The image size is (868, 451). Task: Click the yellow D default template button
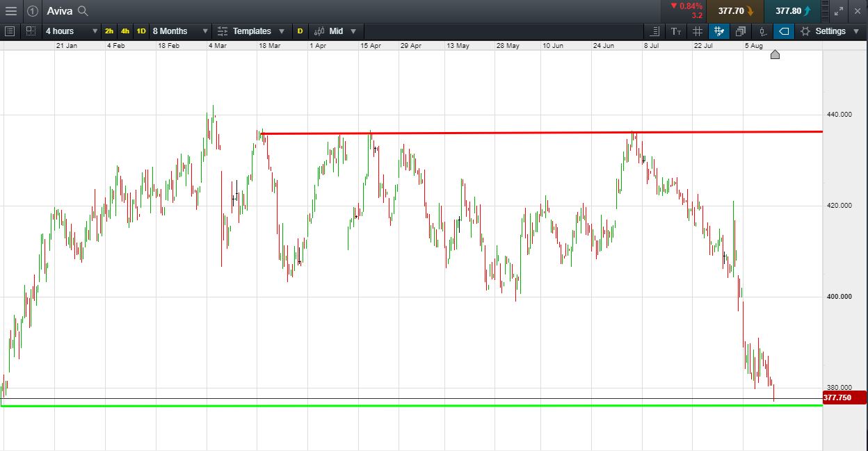point(300,31)
